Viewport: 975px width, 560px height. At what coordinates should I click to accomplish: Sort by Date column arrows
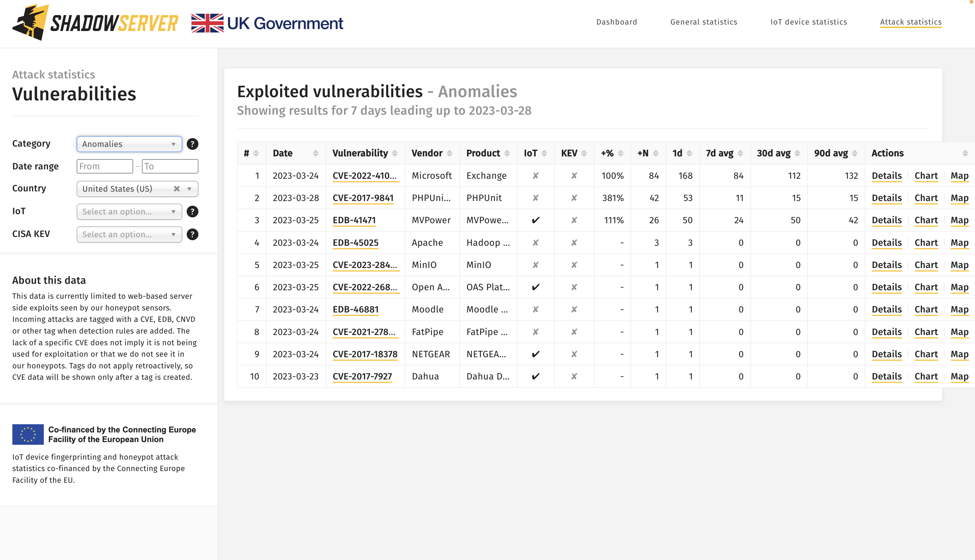tap(316, 153)
